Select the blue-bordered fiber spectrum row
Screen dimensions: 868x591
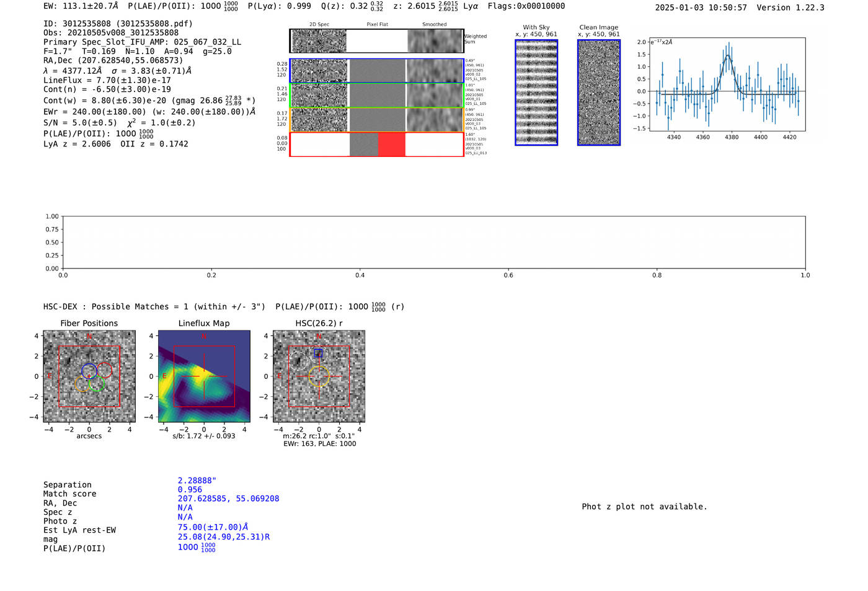pos(377,71)
